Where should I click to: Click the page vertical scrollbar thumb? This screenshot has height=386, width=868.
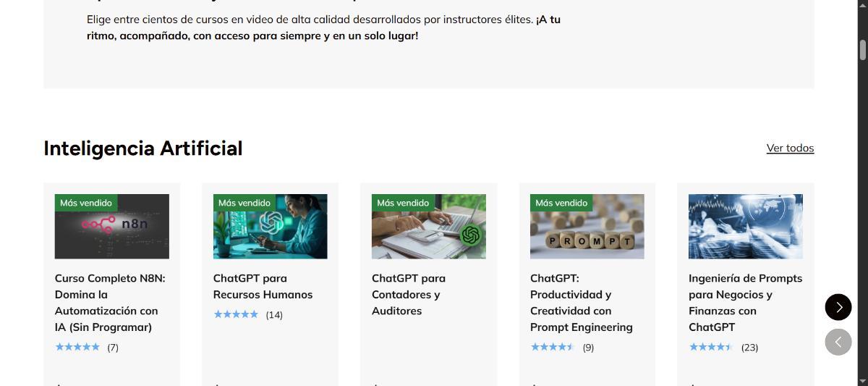(862, 50)
